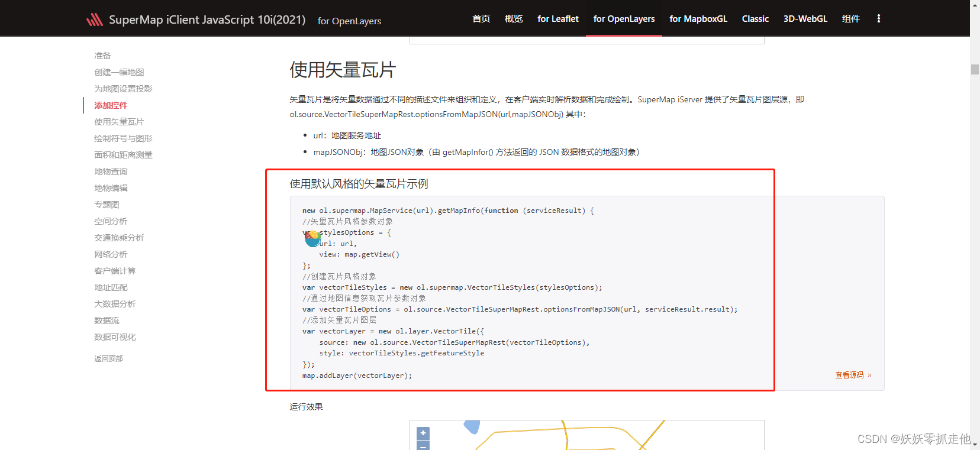Click the 运行效果 label

(306, 407)
